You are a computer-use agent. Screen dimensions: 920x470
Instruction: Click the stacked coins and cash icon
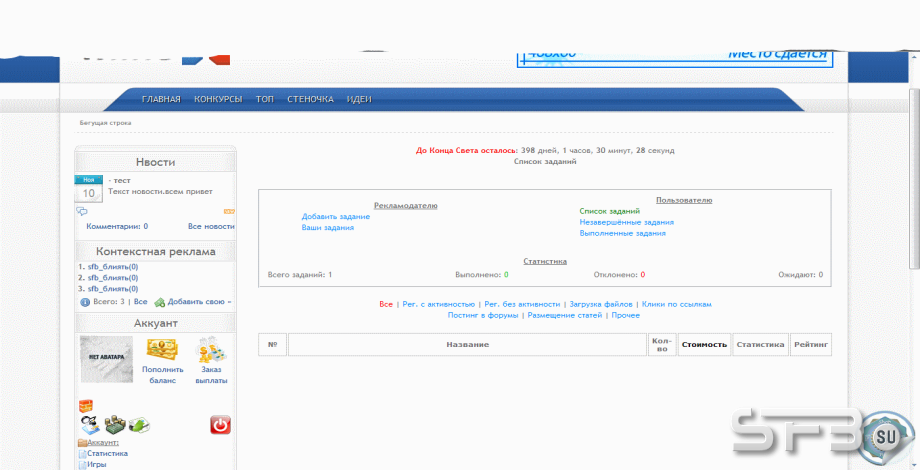(x=115, y=424)
